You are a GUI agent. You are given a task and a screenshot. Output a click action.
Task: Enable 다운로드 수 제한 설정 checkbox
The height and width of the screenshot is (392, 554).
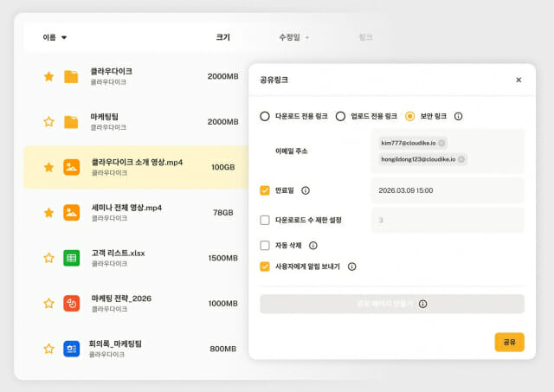click(x=265, y=220)
